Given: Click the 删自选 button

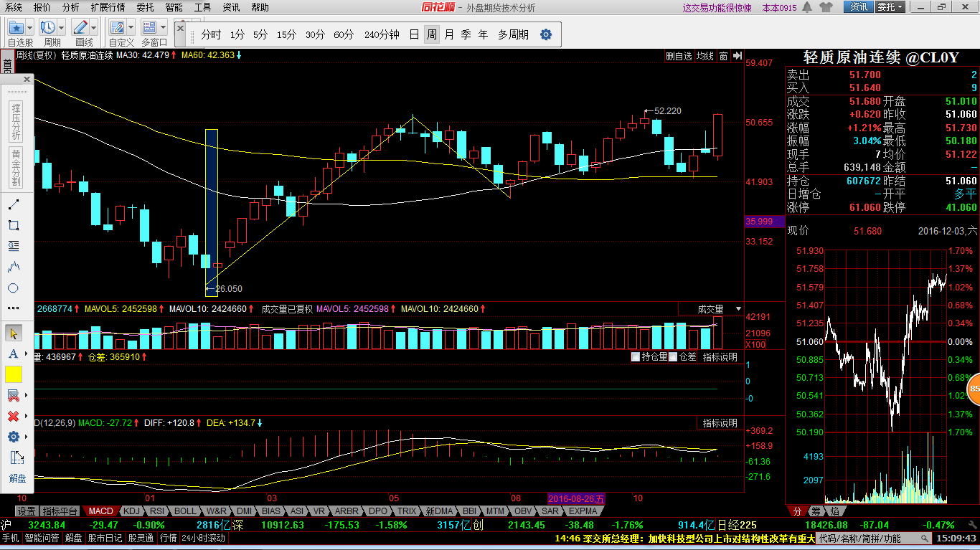Looking at the screenshot, I should 679,56.
